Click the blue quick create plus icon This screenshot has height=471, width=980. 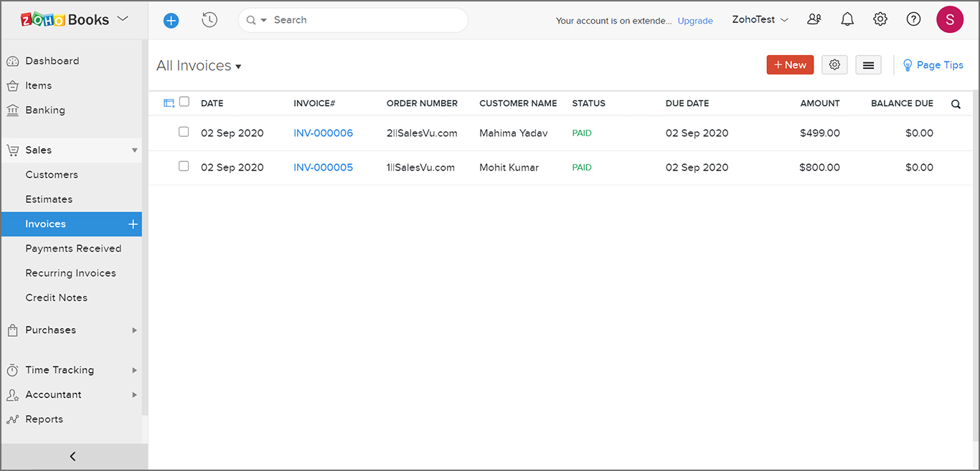(171, 21)
